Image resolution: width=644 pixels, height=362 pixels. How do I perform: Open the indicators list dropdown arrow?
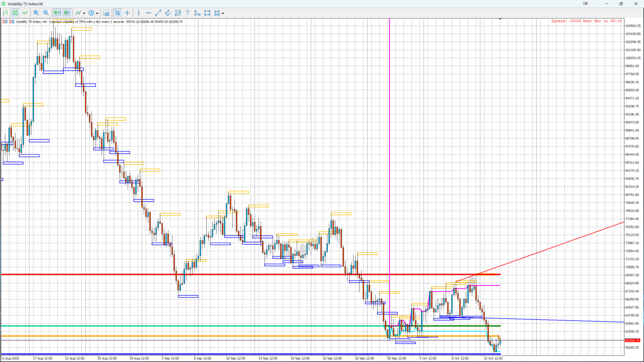pyautogui.click(x=84, y=13)
